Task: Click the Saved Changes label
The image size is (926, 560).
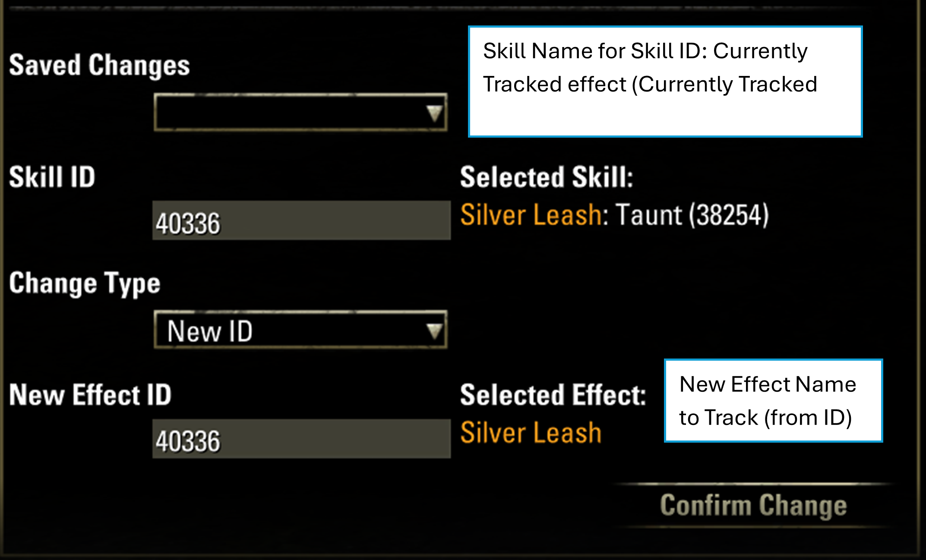Action: pos(100,66)
